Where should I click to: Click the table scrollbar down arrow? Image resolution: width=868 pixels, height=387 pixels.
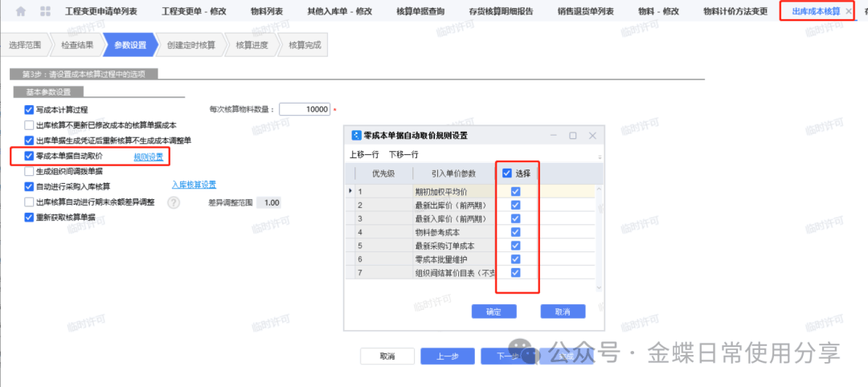[599, 287]
